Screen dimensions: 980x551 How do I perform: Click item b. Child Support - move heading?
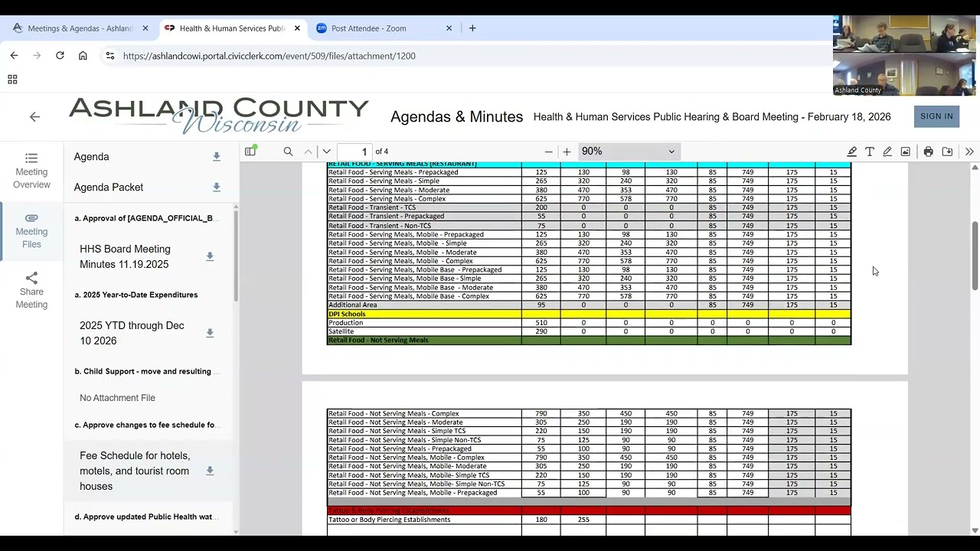147,371
